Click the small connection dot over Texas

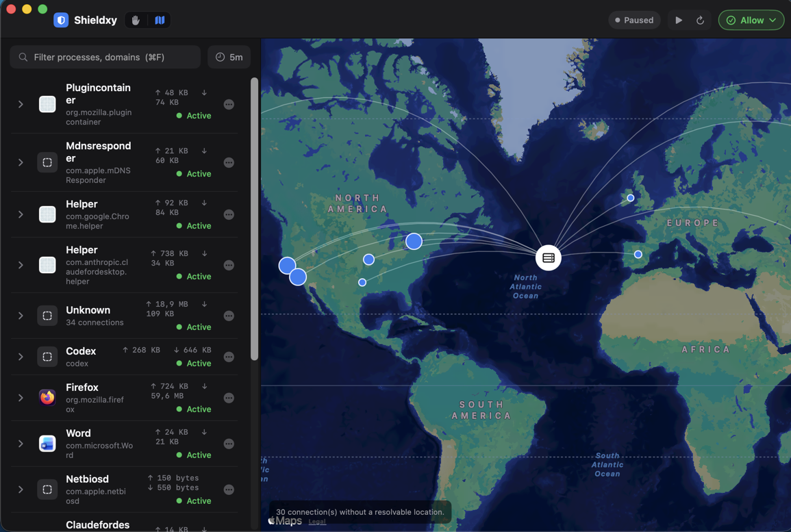click(x=362, y=282)
